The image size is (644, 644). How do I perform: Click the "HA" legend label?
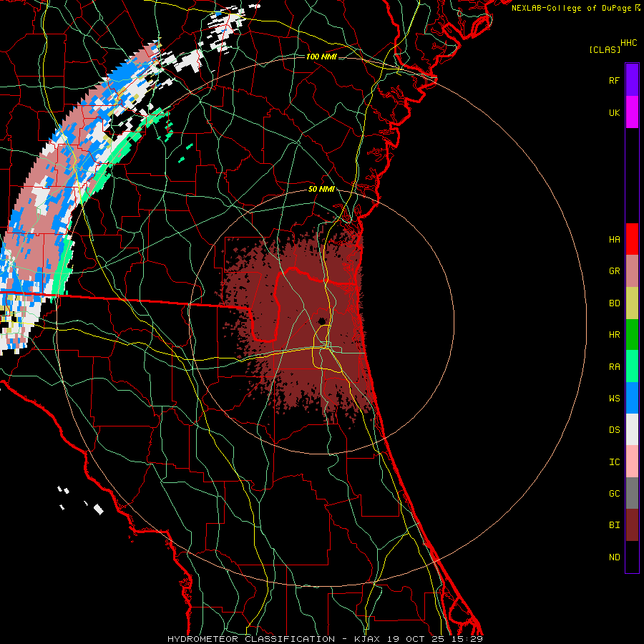pos(614,239)
